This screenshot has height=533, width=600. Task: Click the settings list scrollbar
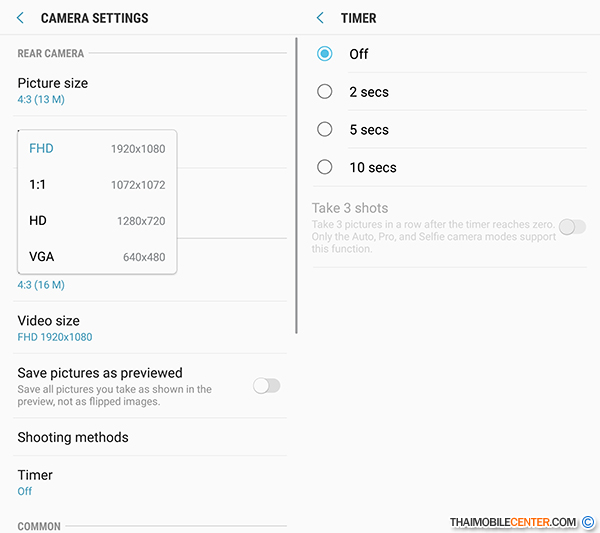coord(296,186)
